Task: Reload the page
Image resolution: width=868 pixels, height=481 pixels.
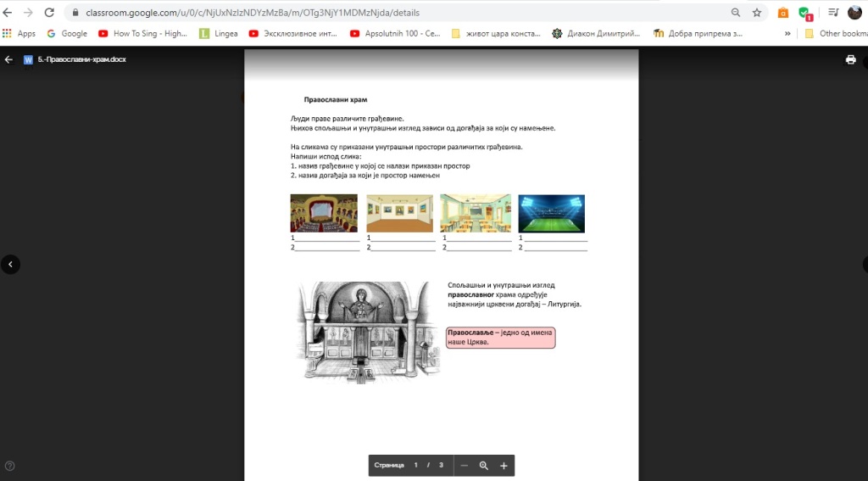Action: (x=49, y=12)
